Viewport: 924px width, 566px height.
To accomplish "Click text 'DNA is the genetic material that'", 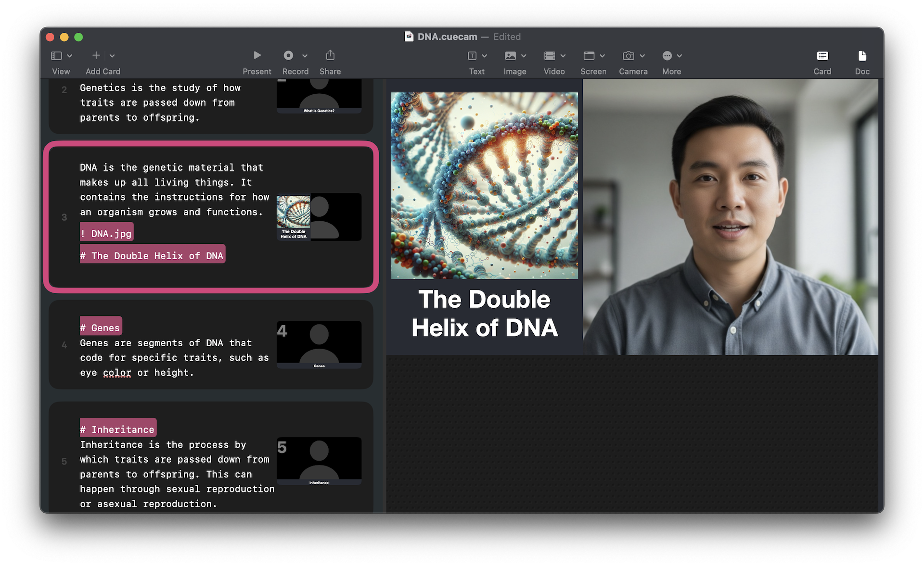I will [172, 167].
